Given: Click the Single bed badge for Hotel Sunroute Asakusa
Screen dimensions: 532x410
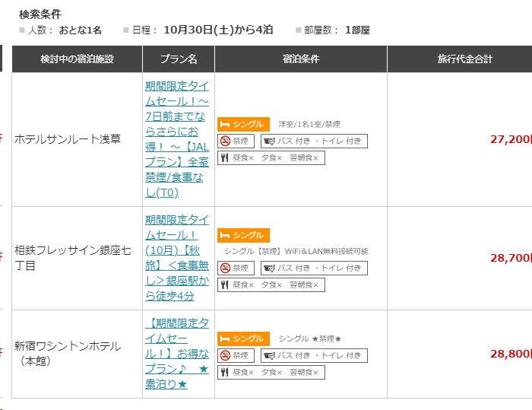Looking at the screenshot, I should 243,124.
